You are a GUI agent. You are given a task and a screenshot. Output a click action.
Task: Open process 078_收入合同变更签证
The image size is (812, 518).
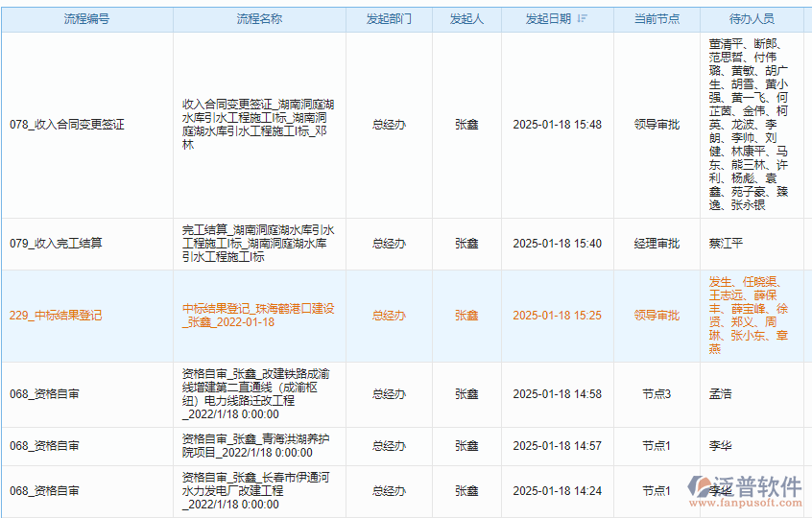click(67, 125)
